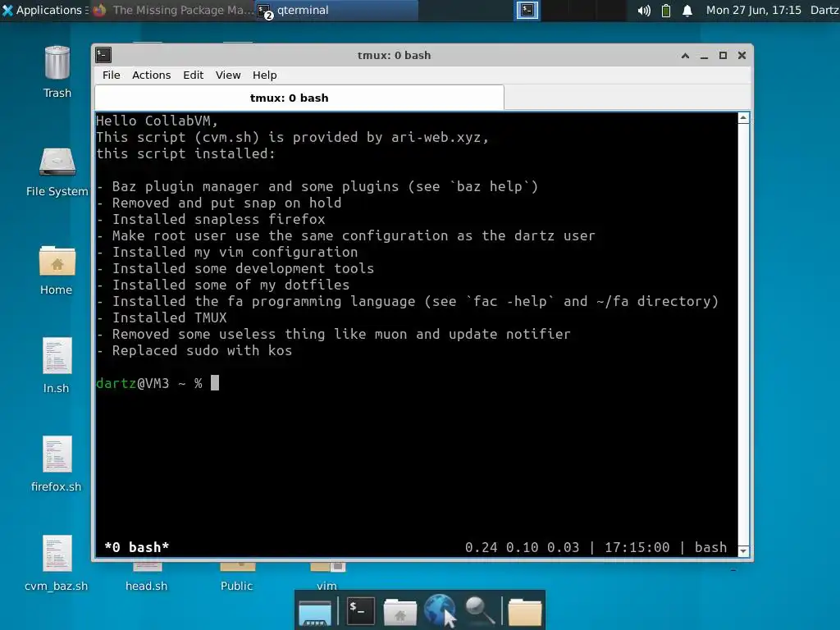Screen dimensions: 840x630
Task: Click the 'Replaced sudo with kos' line
Action: pos(194,351)
